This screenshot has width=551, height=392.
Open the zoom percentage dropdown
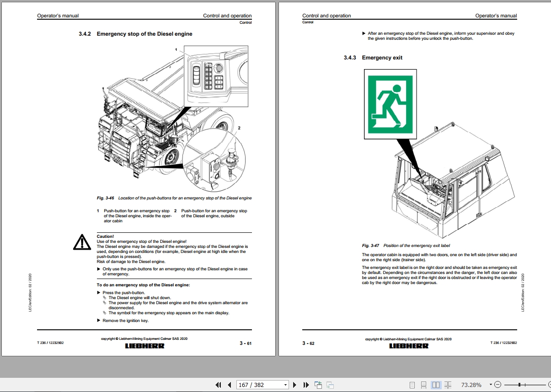pos(491,385)
